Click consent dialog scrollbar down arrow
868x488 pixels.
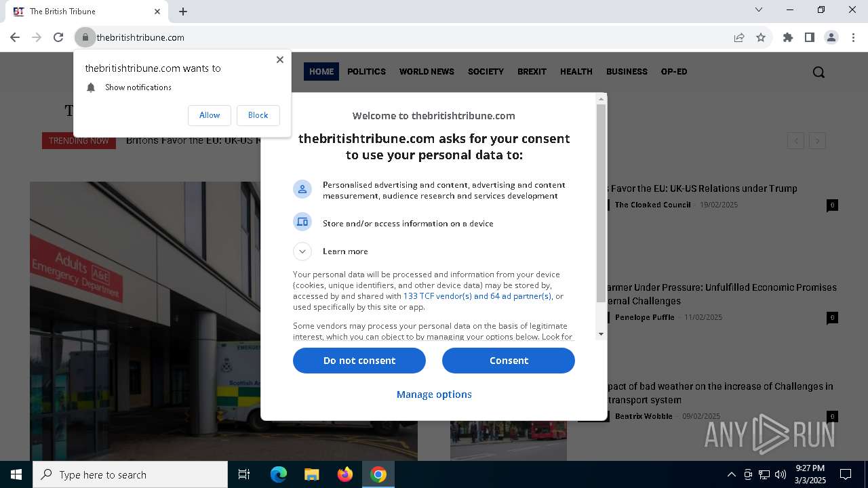[601, 334]
